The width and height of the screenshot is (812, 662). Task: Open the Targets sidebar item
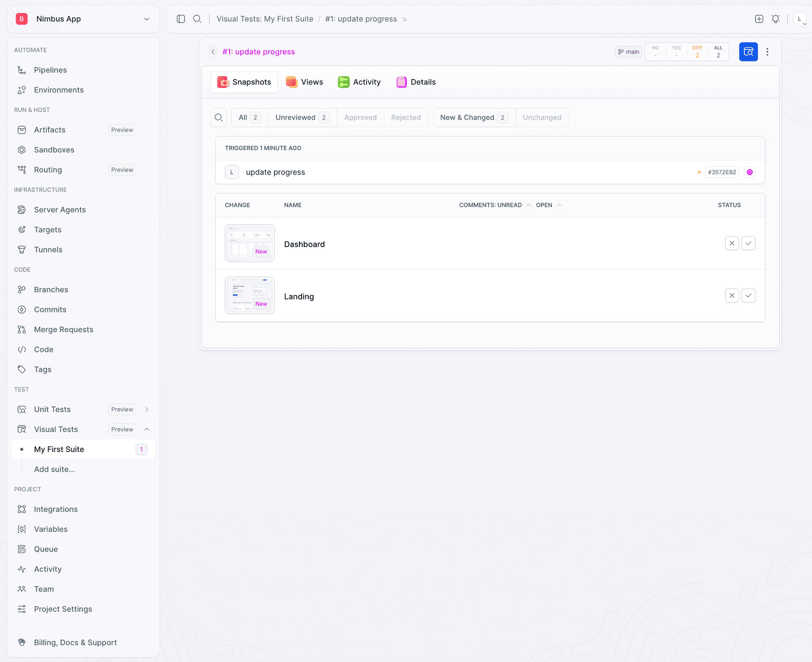[x=83, y=230]
